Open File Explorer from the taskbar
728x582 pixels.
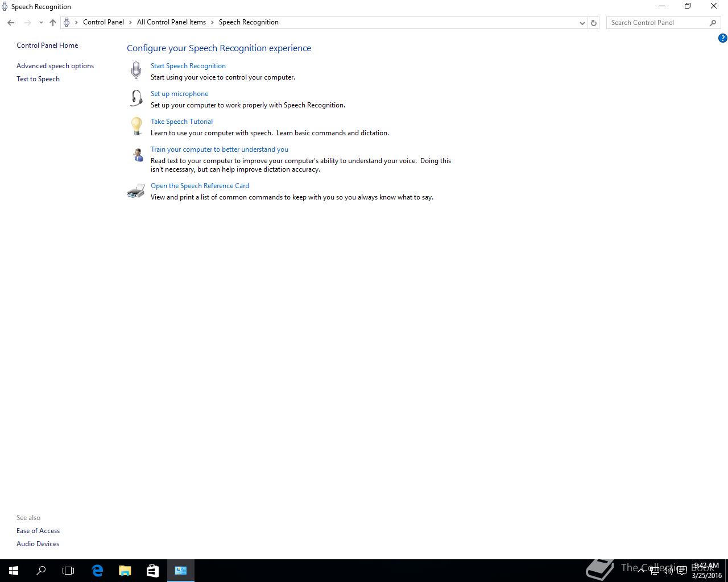[125, 571]
